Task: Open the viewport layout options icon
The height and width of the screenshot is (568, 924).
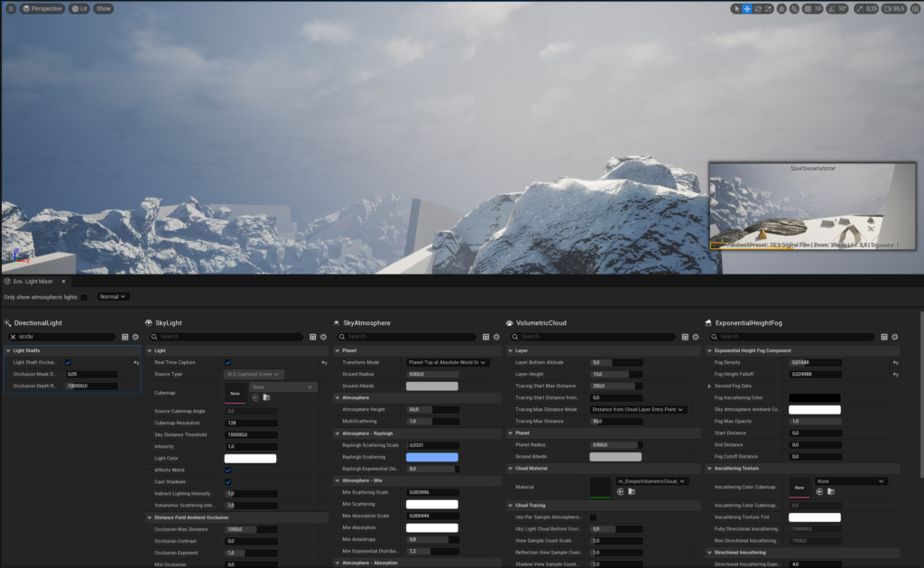Action: (x=916, y=8)
